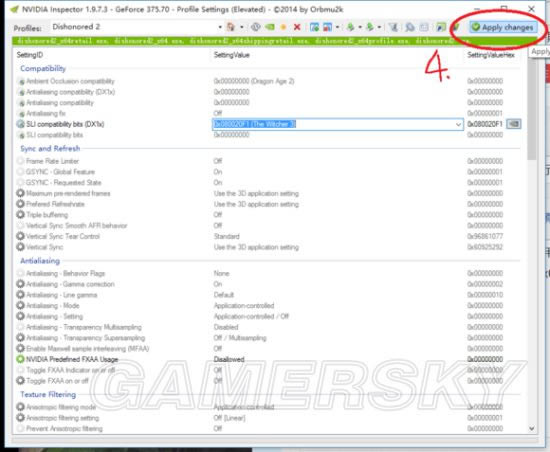Click the SettingID column header
550x452 pixels.
click(30, 55)
